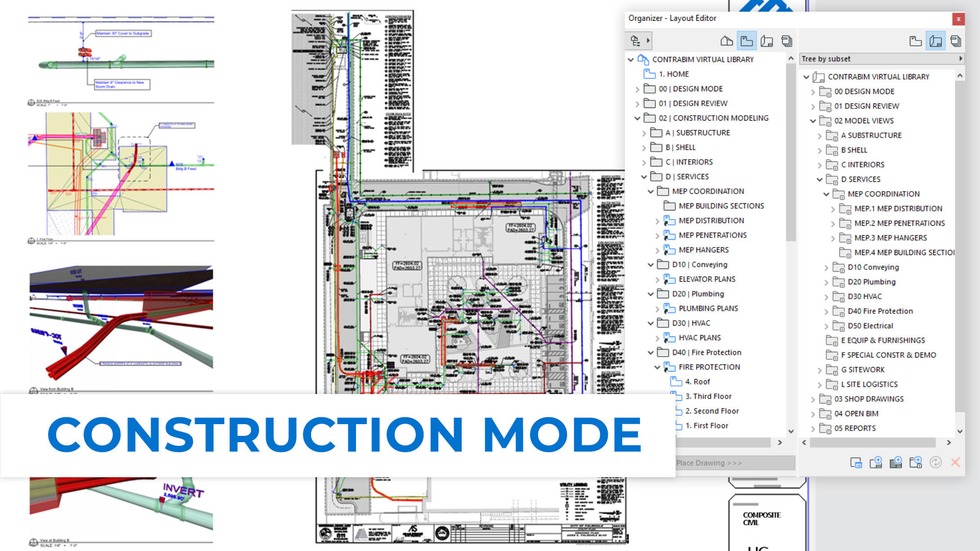
Task: Click New Subset icon
Action: tap(915, 462)
